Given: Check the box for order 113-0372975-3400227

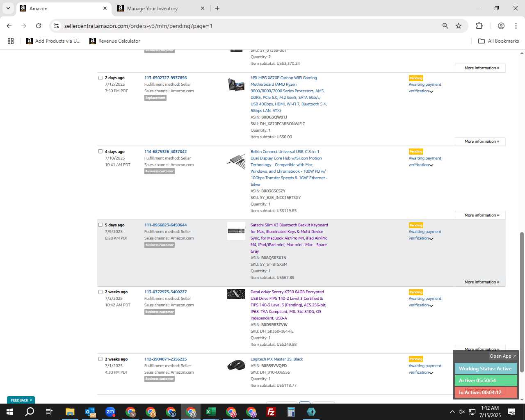Looking at the screenshot, I should point(100,292).
